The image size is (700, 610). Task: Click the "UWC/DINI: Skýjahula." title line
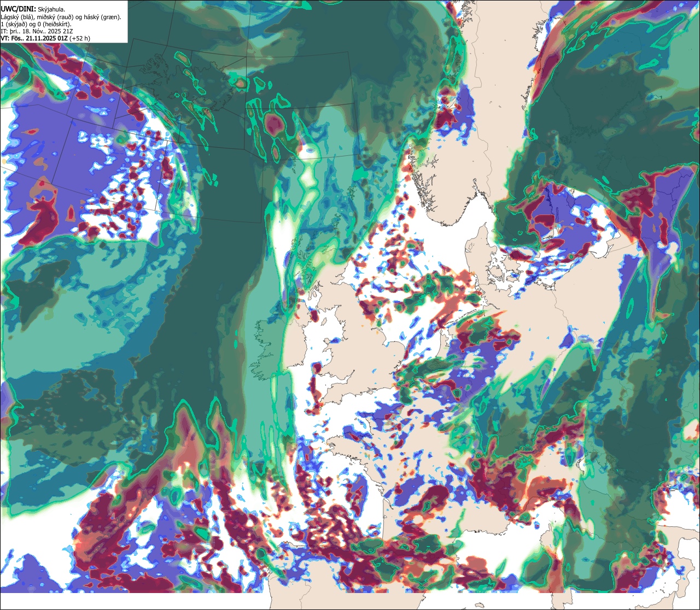(x=33, y=9)
